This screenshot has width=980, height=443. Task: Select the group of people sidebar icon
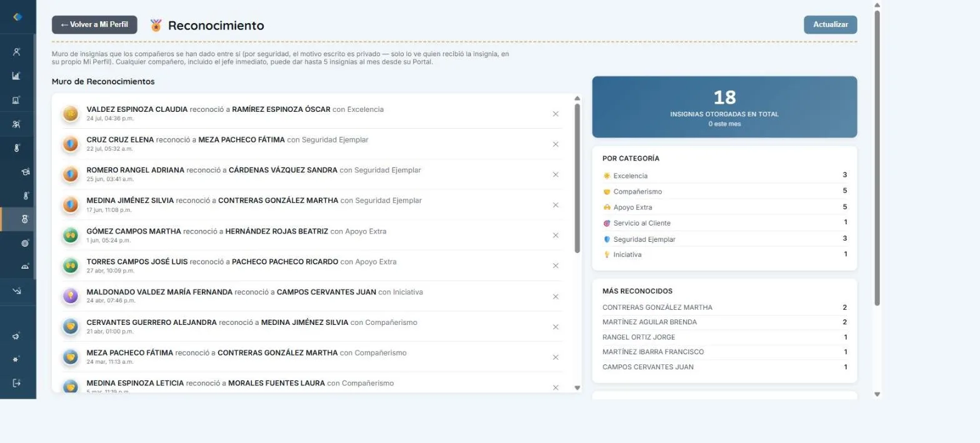tap(17, 124)
